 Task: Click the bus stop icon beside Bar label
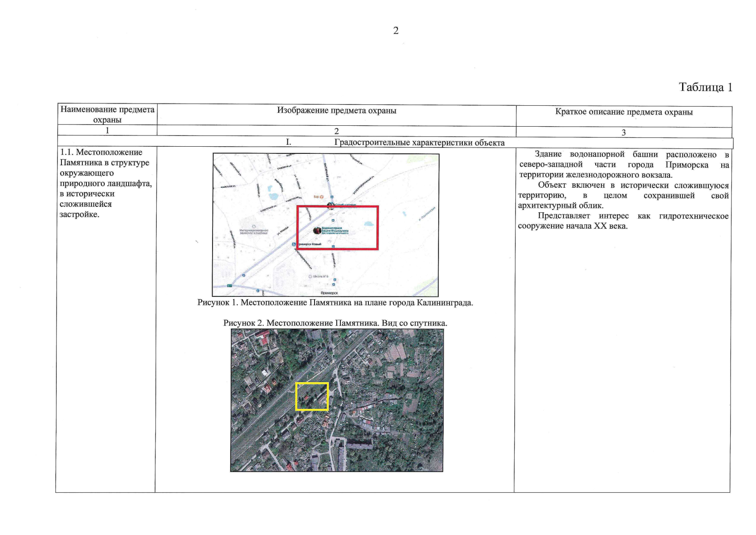tap(331, 197)
